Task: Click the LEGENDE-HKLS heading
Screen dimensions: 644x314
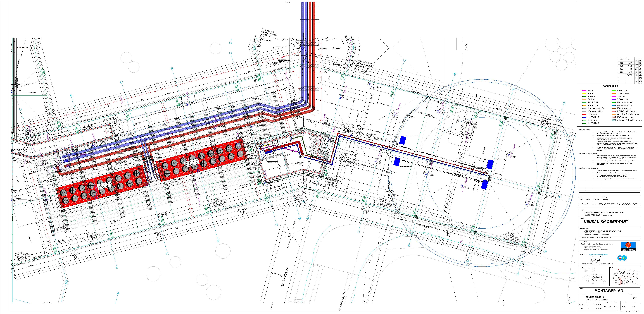Action: pyautogui.click(x=610, y=86)
